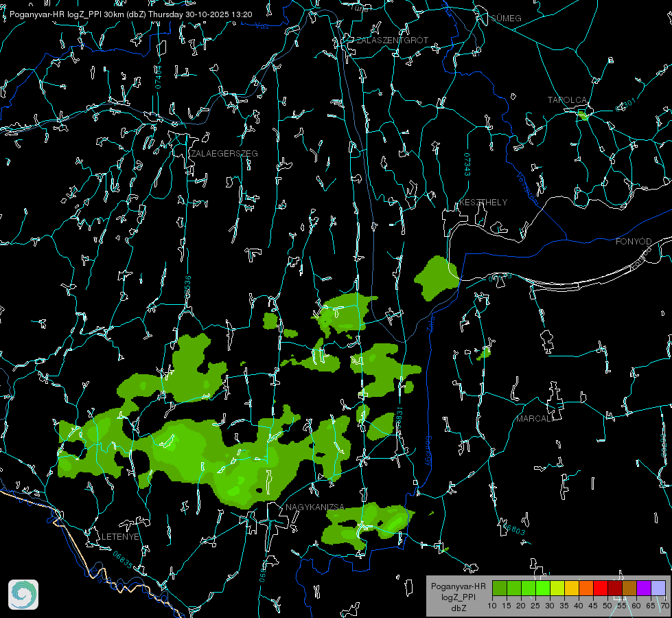This screenshot has height=618, width=672.
Task: Click the swirl logo icon in bottom-left corner
Action: tap(23, 595)
